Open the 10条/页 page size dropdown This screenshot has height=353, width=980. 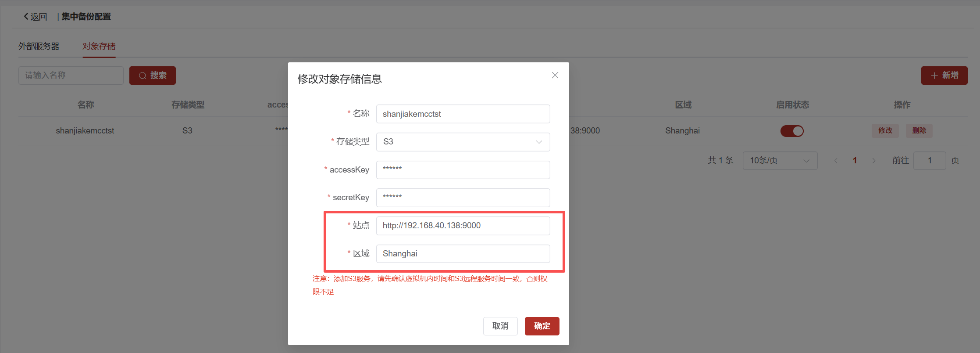point(780,161)
